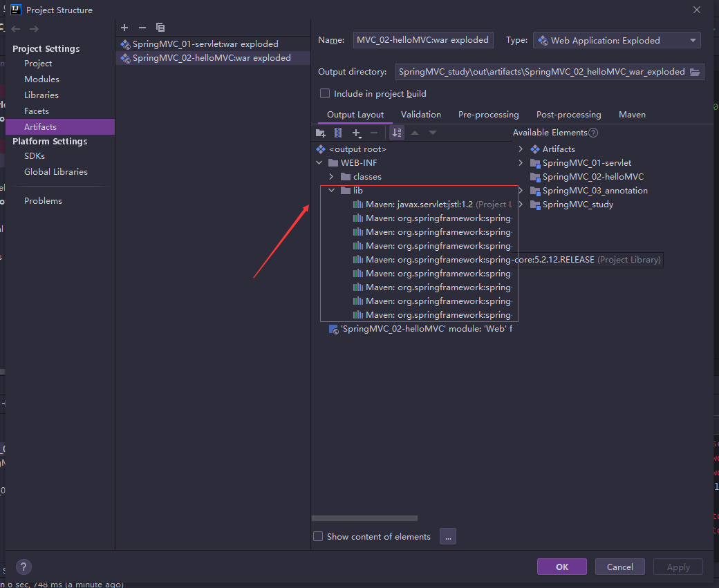Click the Move Up arrow in layout toolbar
The height and width of the screenshot is (588, 719).
(x=415, y=133)
